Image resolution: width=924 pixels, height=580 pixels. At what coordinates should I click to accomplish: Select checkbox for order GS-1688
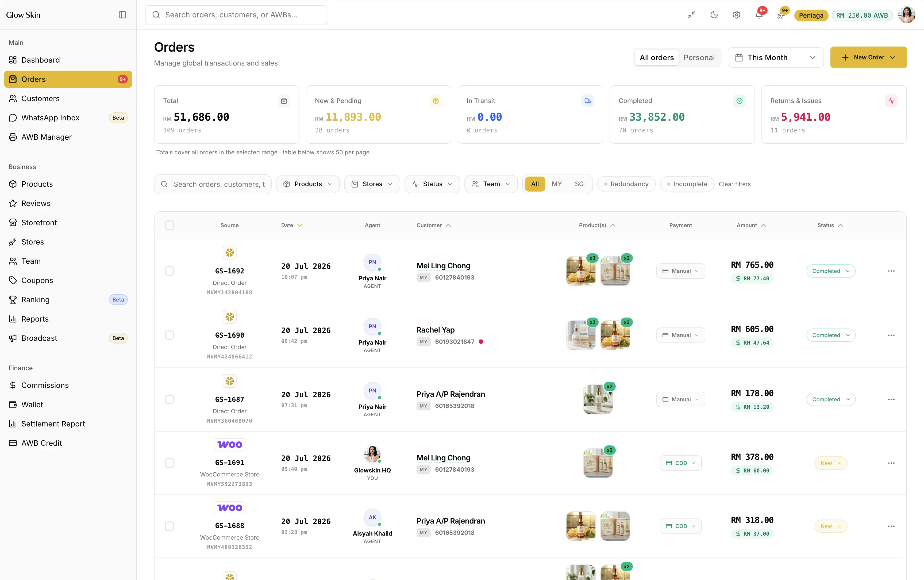(170, 526)
